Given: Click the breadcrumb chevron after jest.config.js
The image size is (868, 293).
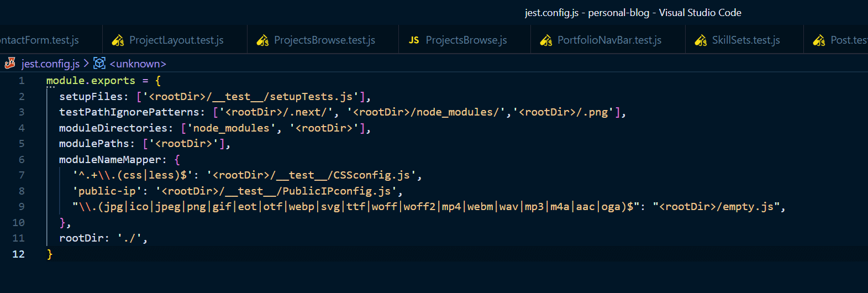Looking at the screenshot, I should [x=86, y=64].
